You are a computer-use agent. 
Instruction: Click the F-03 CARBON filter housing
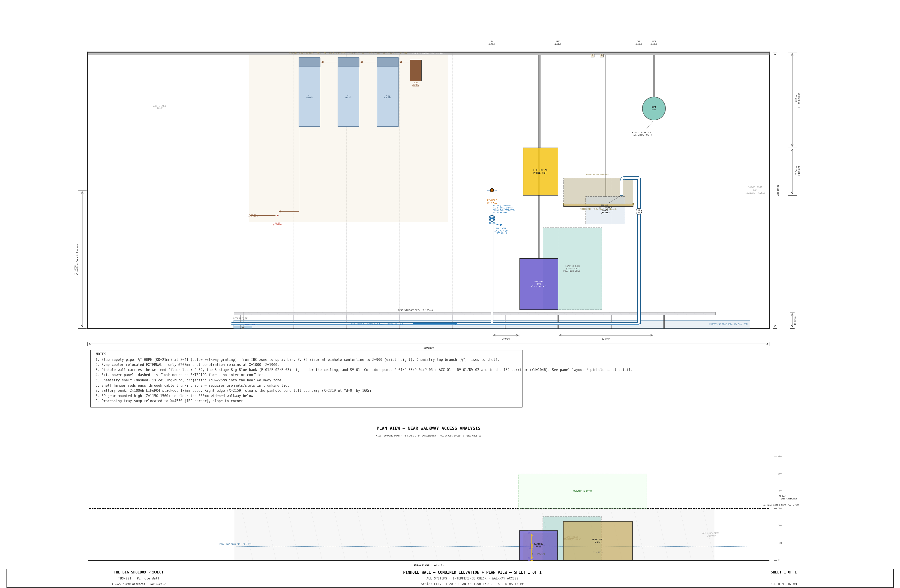pos(309,92)
